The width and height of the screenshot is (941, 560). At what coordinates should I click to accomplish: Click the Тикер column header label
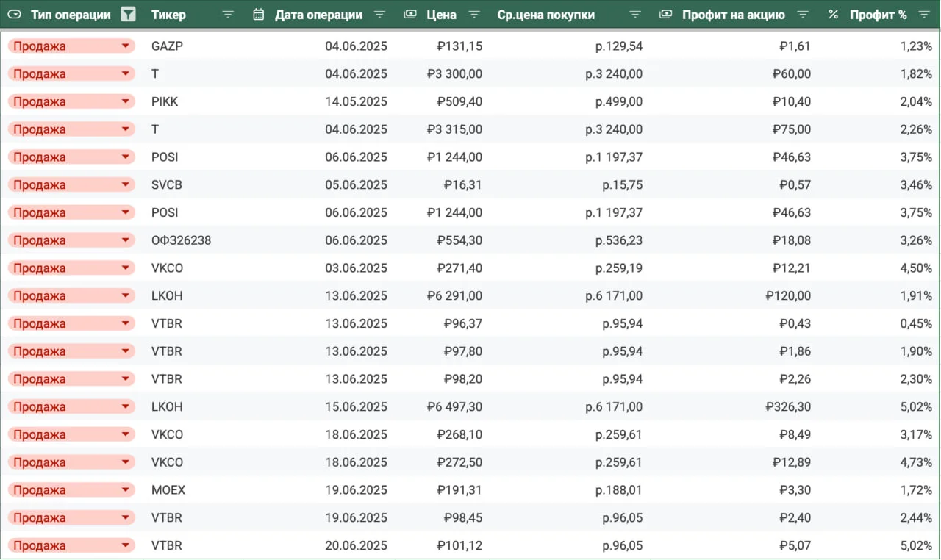point(168,15)
